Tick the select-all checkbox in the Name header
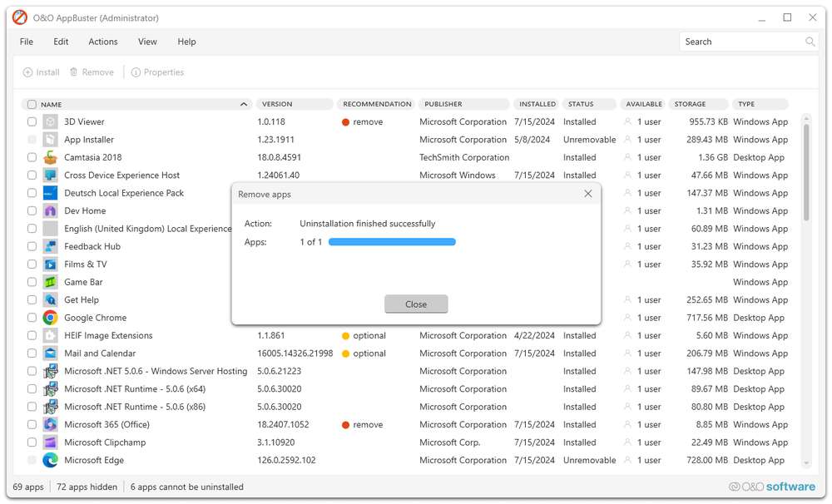This screenshot has height=504, width=832. tap(32, 105)
